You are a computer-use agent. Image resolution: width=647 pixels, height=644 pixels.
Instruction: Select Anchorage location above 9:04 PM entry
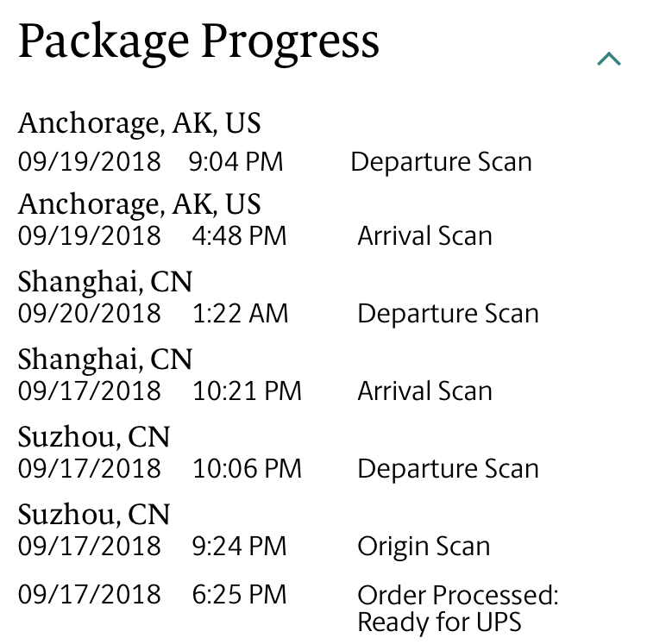pos(139,123)
